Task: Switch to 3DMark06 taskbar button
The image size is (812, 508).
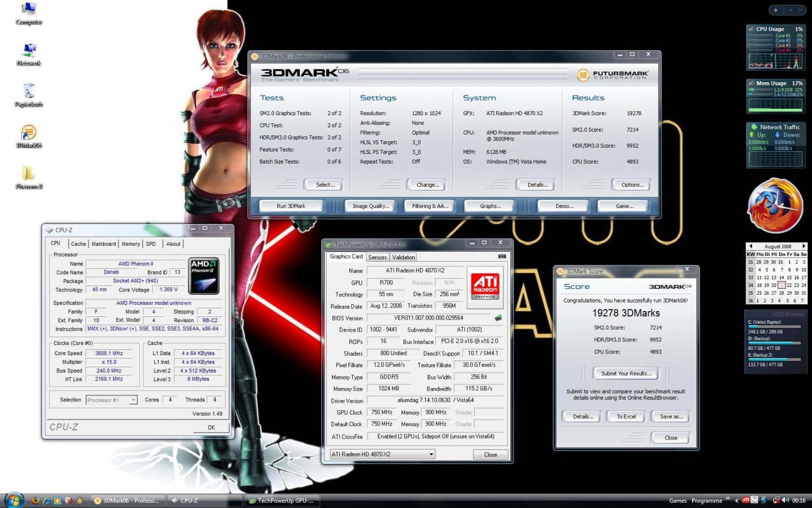Action: (x=128, y=501)
